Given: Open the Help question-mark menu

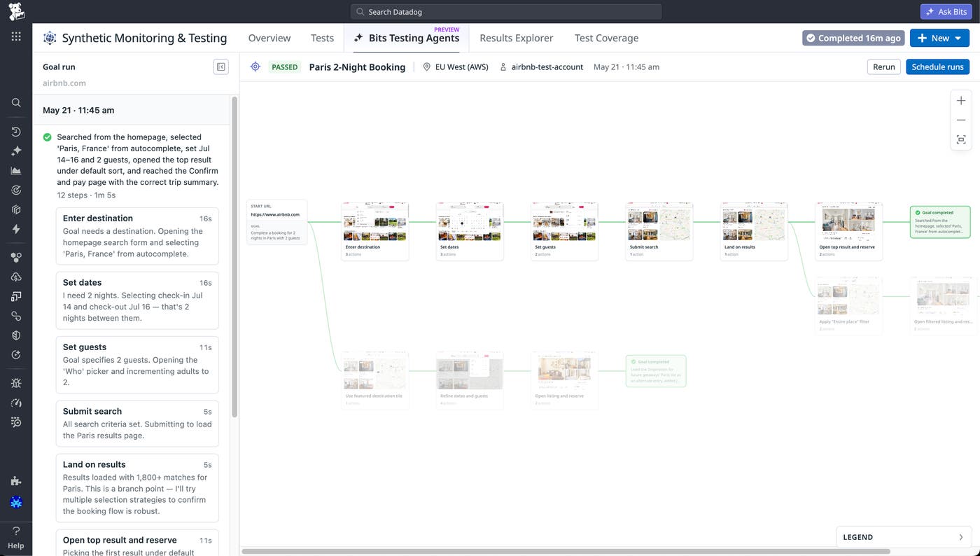Looking at the screenshot, I should click(x=16, y=537).
